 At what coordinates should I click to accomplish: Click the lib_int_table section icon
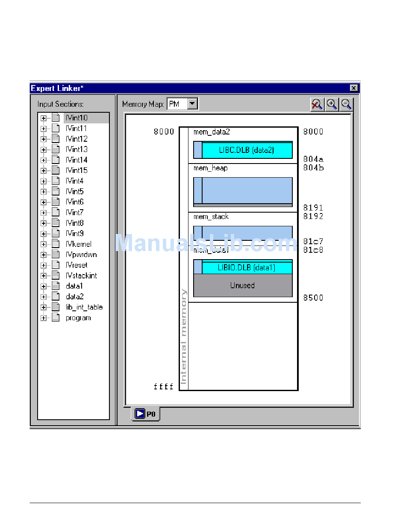pos(56,307)
